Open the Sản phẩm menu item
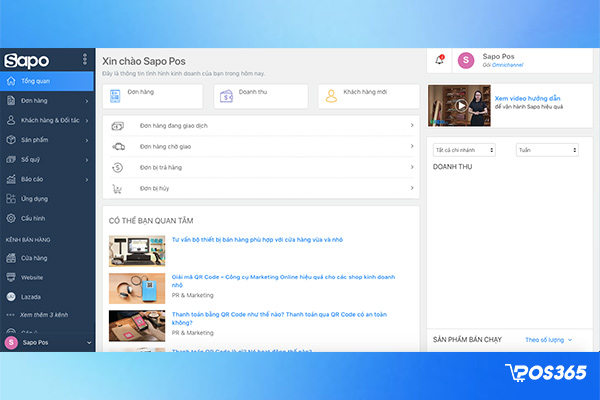 pos(47,140)
